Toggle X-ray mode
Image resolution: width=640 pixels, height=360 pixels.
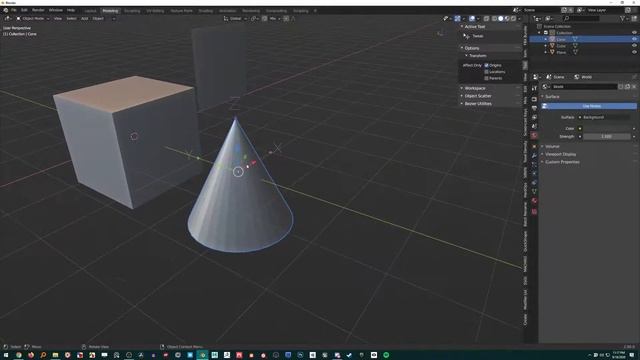486,19
